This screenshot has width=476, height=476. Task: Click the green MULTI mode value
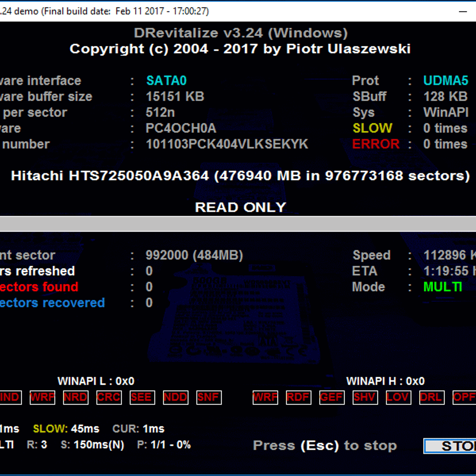pos(443,287)
